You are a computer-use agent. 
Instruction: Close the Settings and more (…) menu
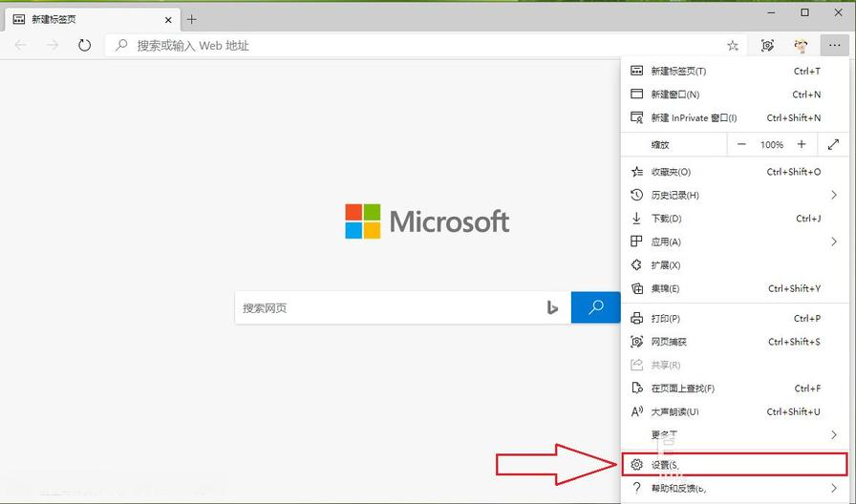tap(834, 46)
